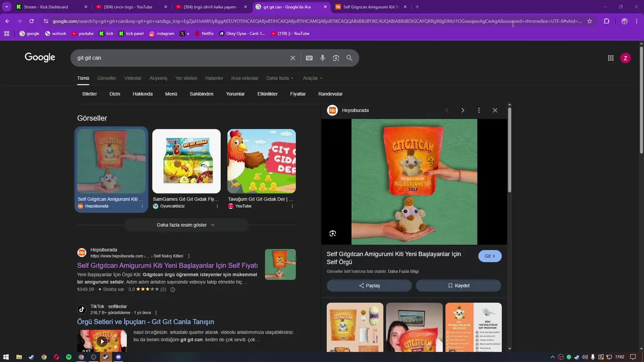Click inside the Google search input field
The image size is (644, 362).
coord(181,58)
